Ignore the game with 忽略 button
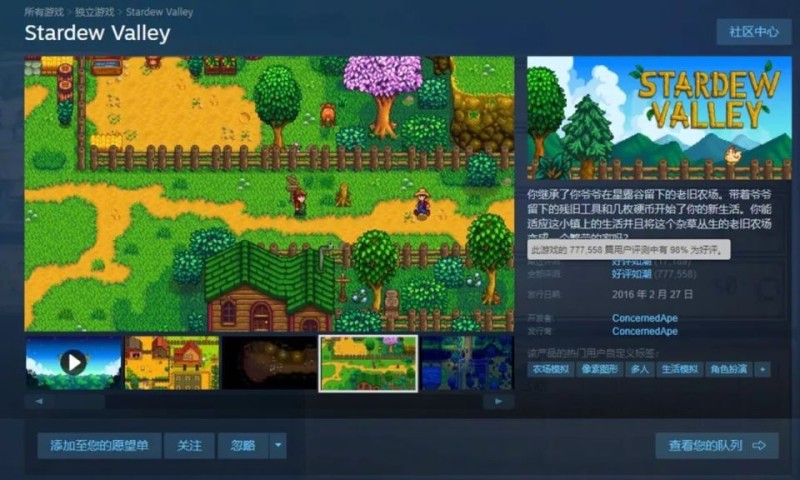The height and width of the screenshot is (480, 800). click(x=243, y=445)
